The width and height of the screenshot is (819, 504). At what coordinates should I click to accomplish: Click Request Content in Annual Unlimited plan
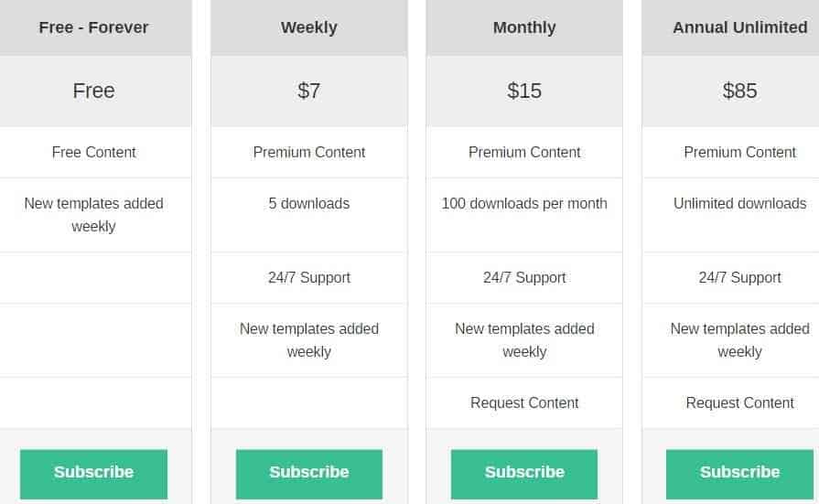click(739, 402)
